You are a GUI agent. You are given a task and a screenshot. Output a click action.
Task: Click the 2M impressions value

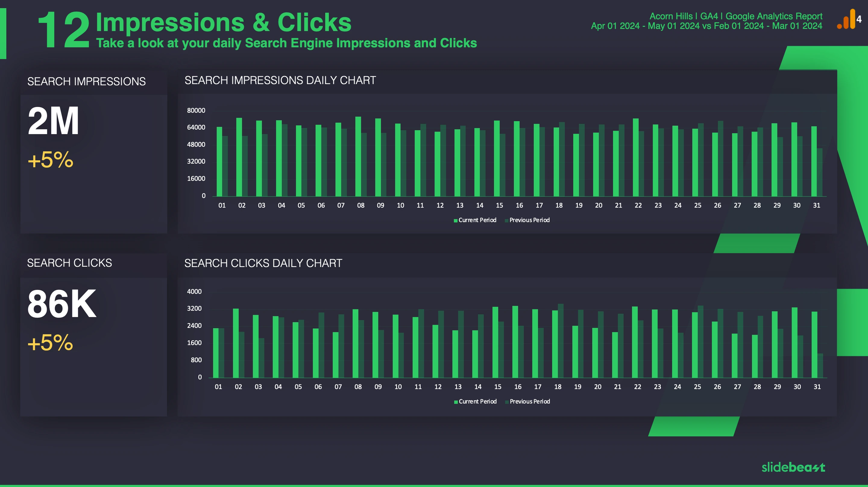53,121
